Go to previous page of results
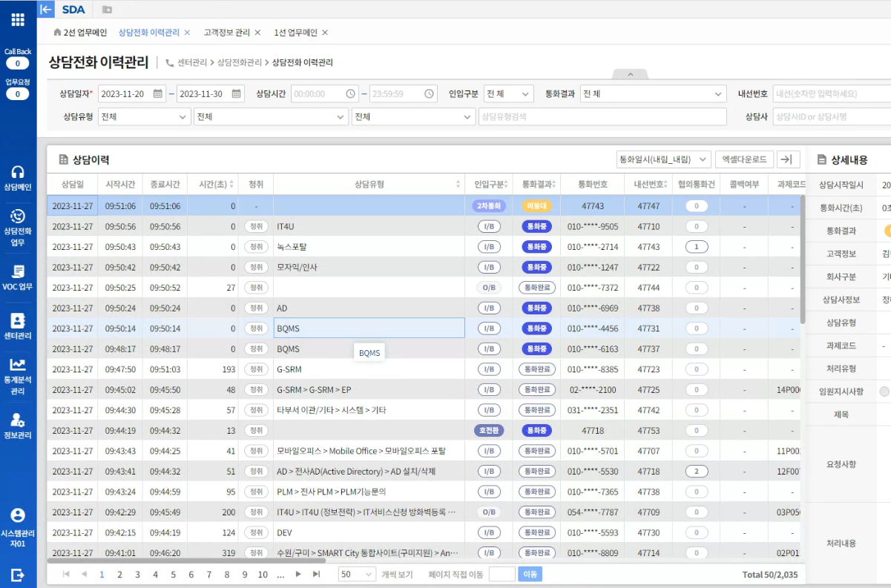Viewport: 891px width, 588px height. pyautogui.click(x=84, y=574)
